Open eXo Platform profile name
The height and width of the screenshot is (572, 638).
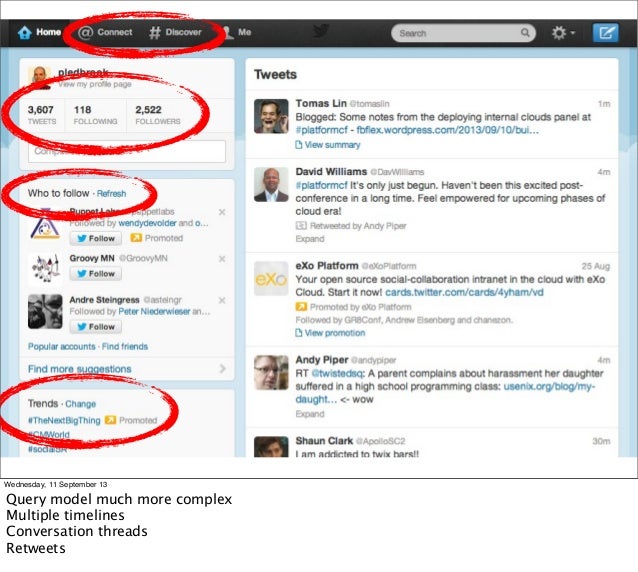[327, 266]
